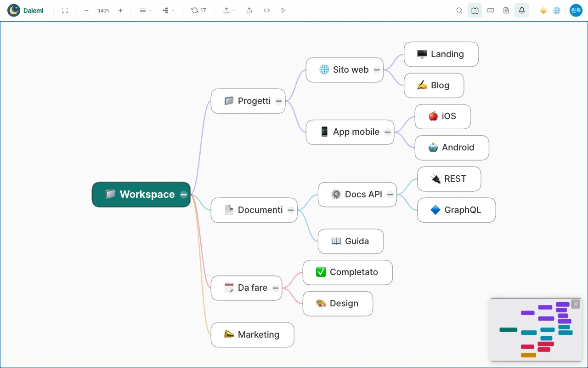
Task: Select the Marketing node
Action: point(252,335)
